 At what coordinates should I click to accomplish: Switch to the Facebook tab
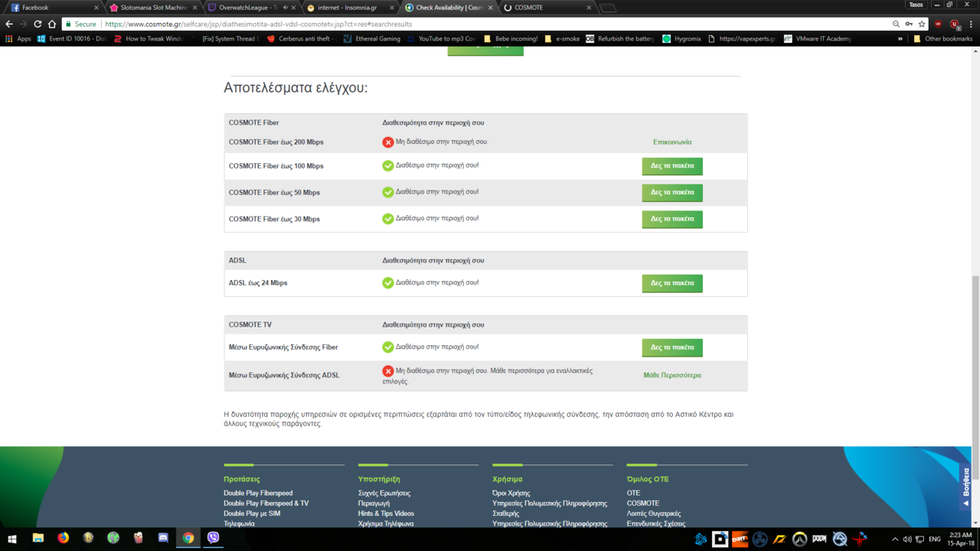tap(55, 8)
